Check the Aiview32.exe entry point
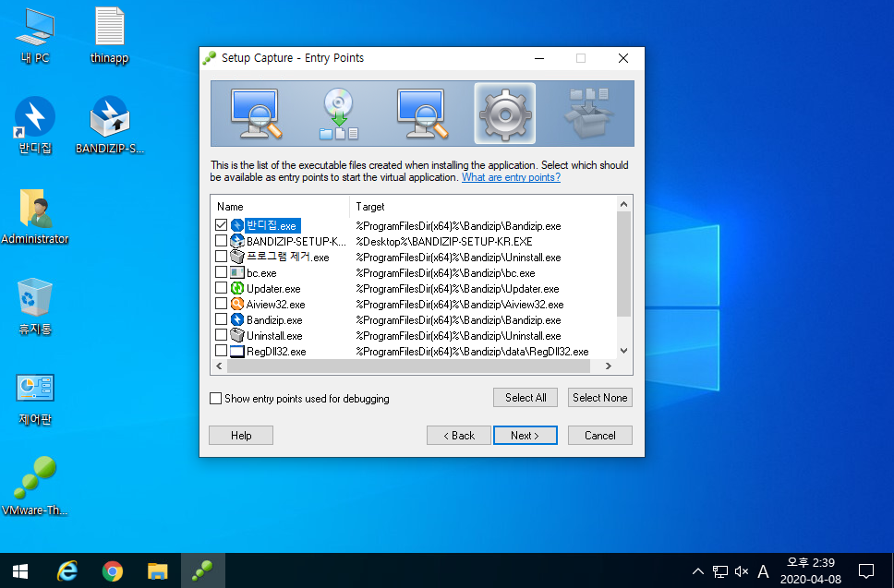This screenshot has width=894, height=588. point(222,304)
